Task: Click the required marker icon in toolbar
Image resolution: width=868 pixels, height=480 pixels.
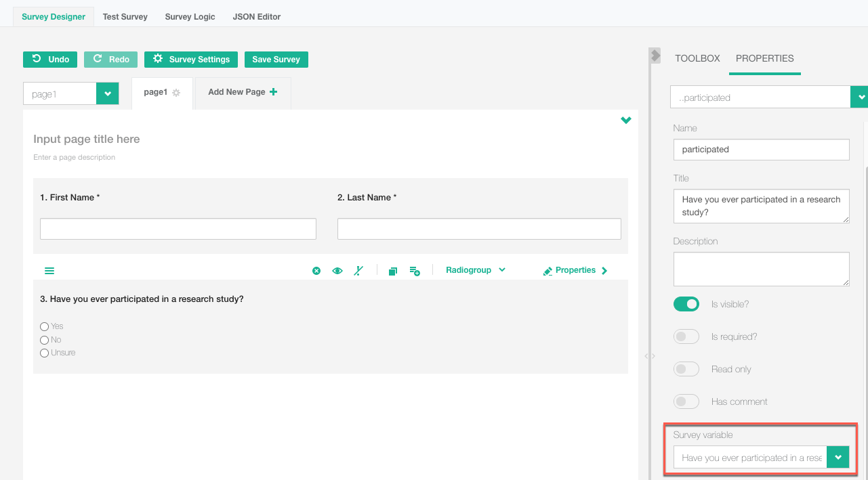Action: click(359, 271)
